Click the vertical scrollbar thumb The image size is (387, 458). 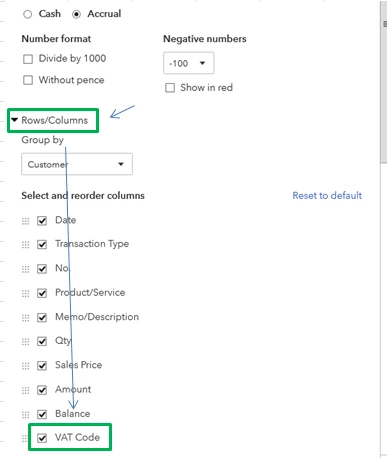click(384, 83)
